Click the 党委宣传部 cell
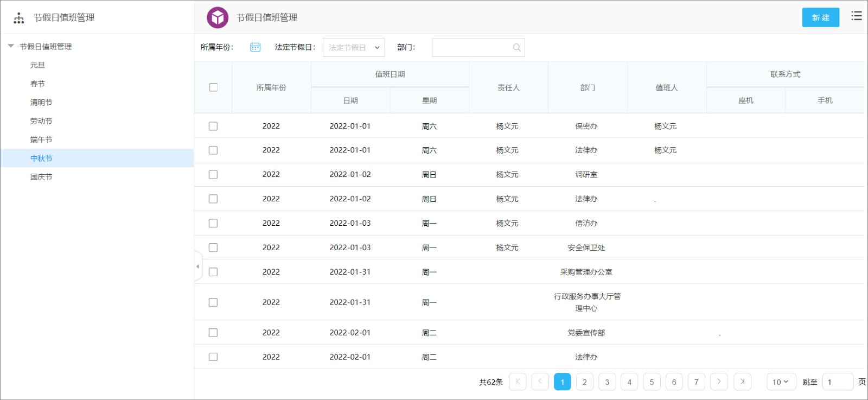This screenshot has width=868, height=400. click(586, 333)
